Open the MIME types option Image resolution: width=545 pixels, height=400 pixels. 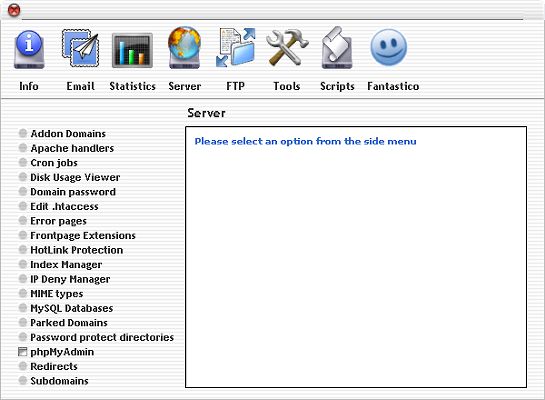click(x=57, y=294)
